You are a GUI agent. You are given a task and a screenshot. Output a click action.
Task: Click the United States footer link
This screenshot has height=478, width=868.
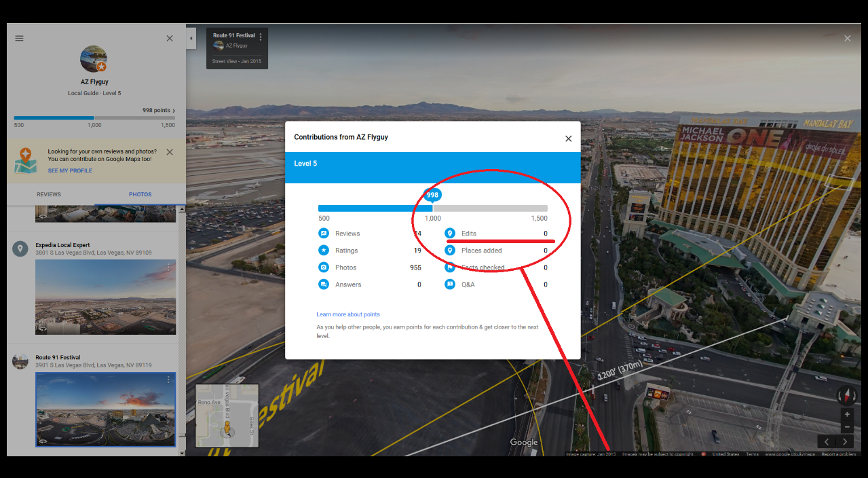tap(725, 454)
